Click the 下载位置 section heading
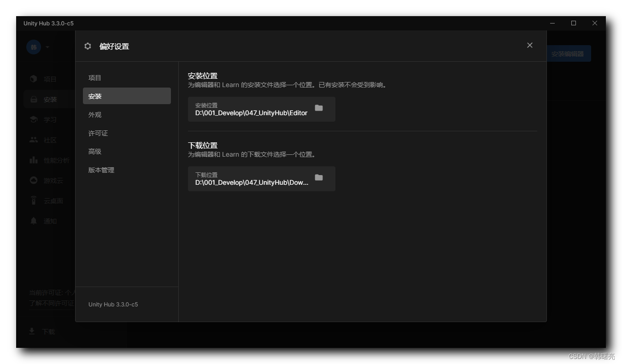Viewport: 622px width, 364px height. tap(203, 145)
